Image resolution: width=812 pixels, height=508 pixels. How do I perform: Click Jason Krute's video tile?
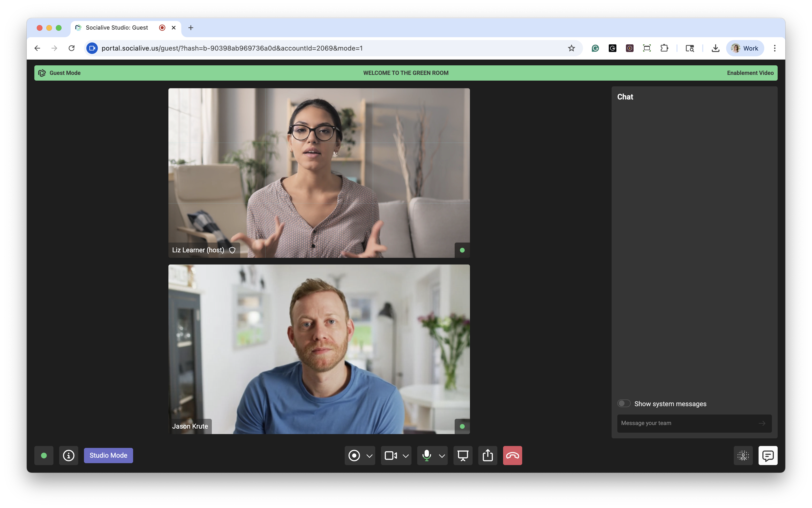tap(319, 349)
